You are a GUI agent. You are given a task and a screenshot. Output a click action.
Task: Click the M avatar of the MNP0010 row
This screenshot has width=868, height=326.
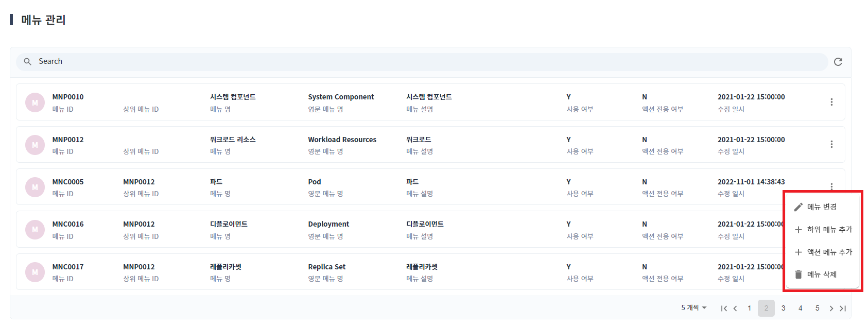click(35, 102)
